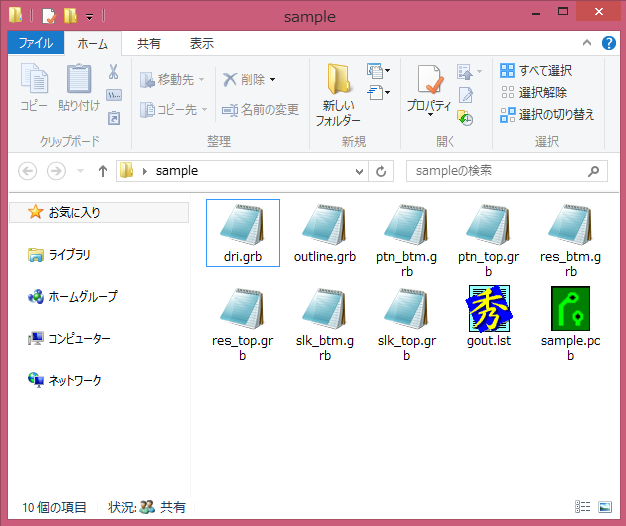Click the Cut scissors icon
Viewport: 626px width, 526px height.
(114, 72)
